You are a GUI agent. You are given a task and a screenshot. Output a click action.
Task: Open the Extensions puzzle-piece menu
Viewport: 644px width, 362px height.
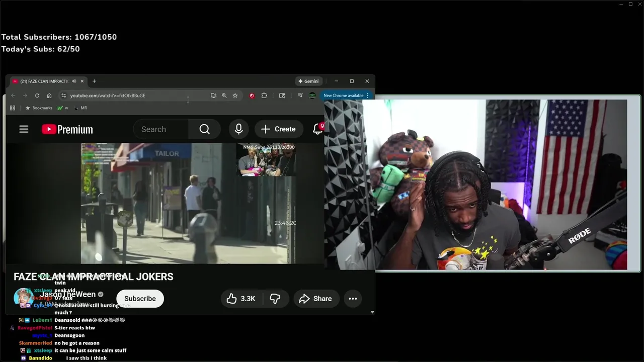(264, 96)
